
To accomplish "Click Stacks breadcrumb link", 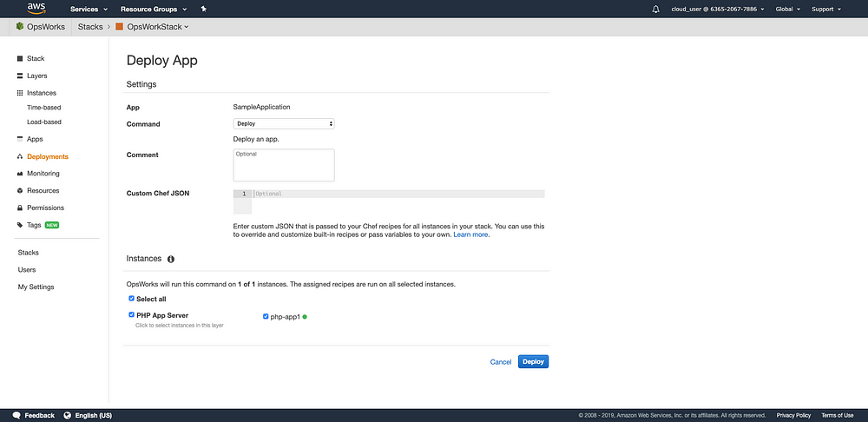I will click(89, 27).
